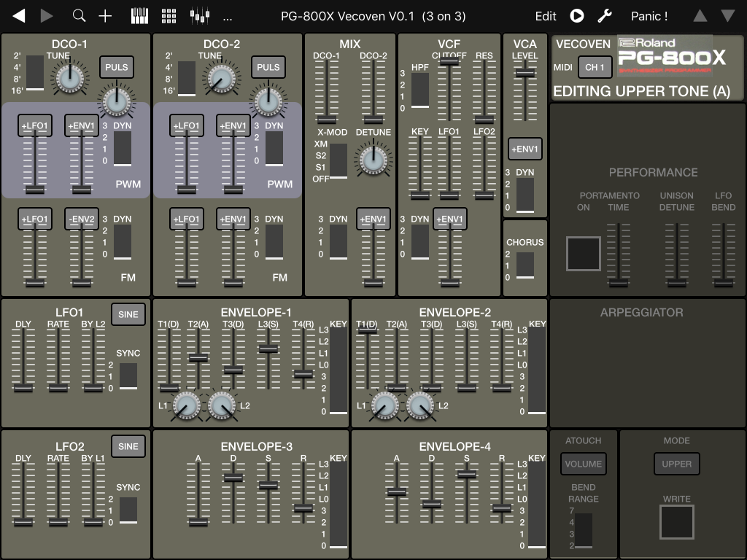Click the UNISON DETUNE slider
This screenshot has width=747, height=560.
(676, 254)
